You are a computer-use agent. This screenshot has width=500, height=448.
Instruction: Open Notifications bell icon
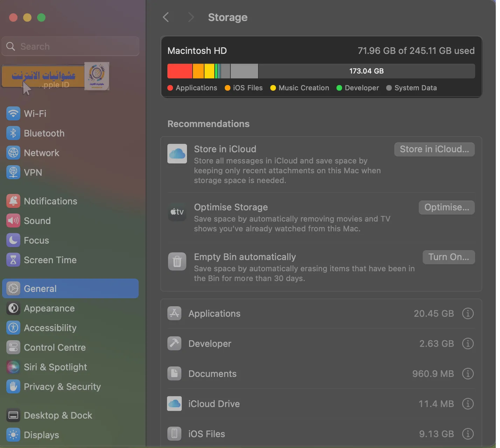pos(13,201)
